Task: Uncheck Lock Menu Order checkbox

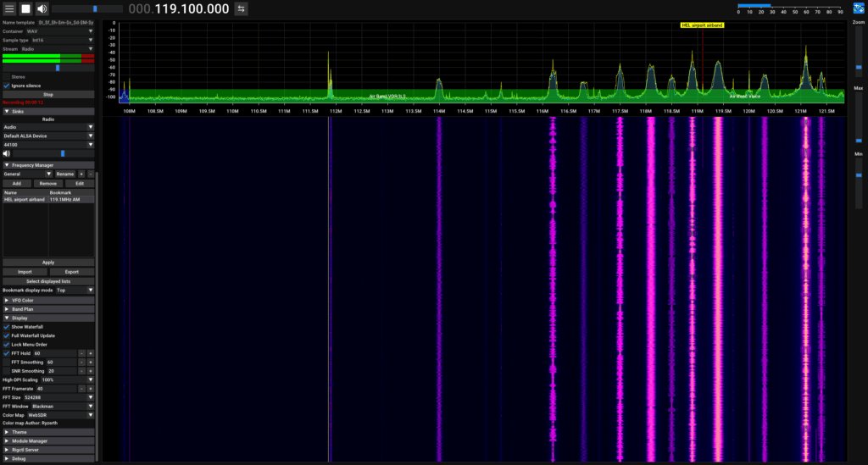Action: click(7, 345)
